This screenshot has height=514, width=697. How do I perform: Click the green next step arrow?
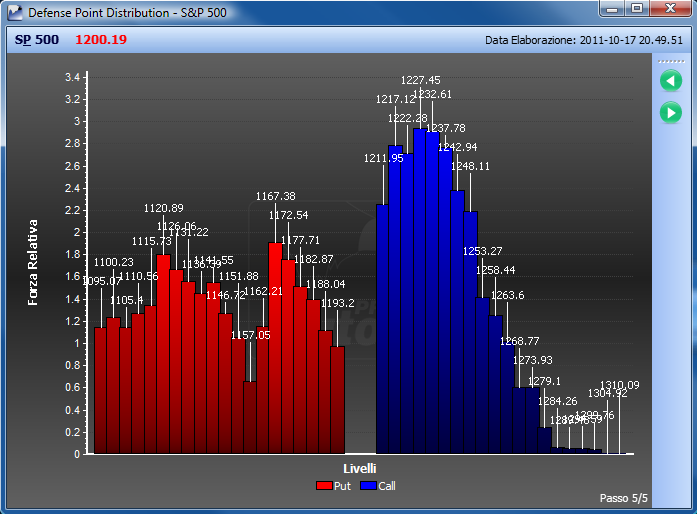point(671,113)
